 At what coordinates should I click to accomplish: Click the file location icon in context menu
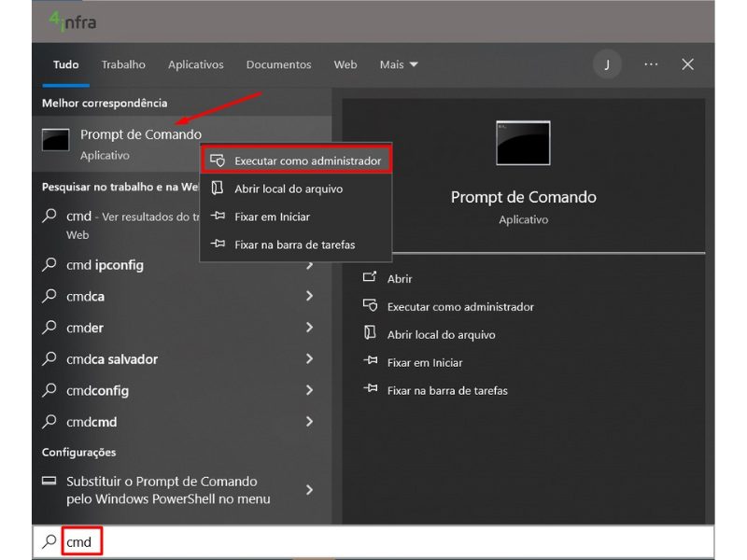point(218,189)
